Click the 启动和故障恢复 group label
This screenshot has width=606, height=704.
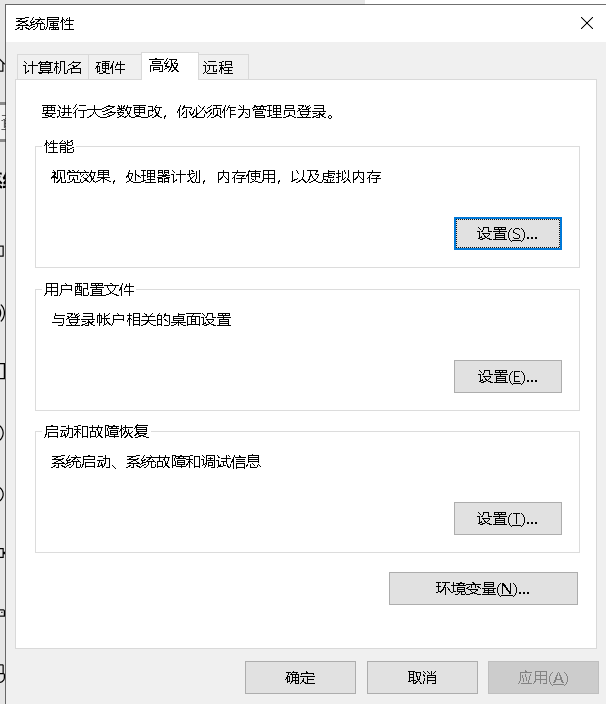pyautogui.click(x=96, y=431)
